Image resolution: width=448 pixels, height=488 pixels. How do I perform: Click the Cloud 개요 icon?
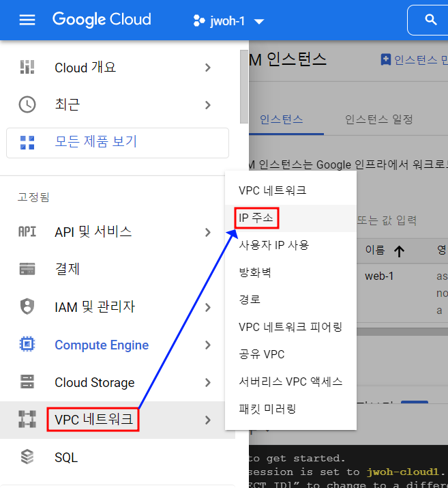click(x=27, y=67)
